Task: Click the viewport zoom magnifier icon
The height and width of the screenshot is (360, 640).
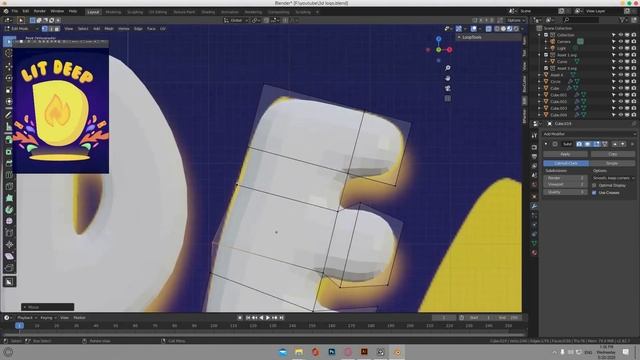Action: (448, 68)
